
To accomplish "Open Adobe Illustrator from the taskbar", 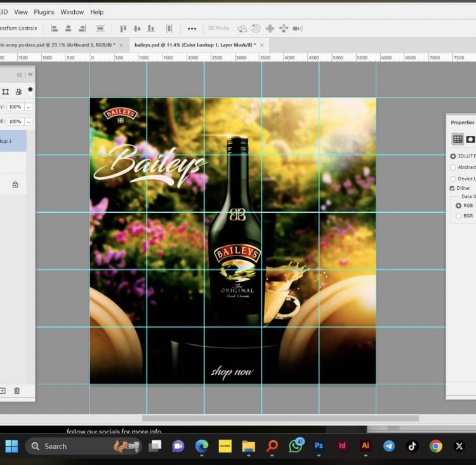I will tap(365, 446).
